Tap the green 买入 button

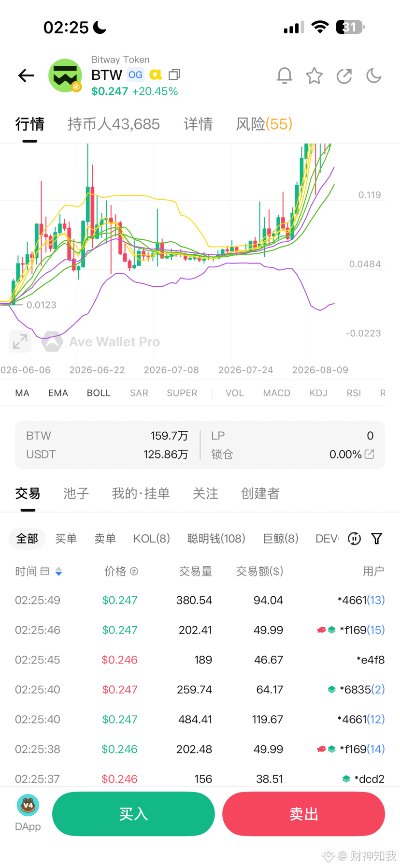(133, 814)
